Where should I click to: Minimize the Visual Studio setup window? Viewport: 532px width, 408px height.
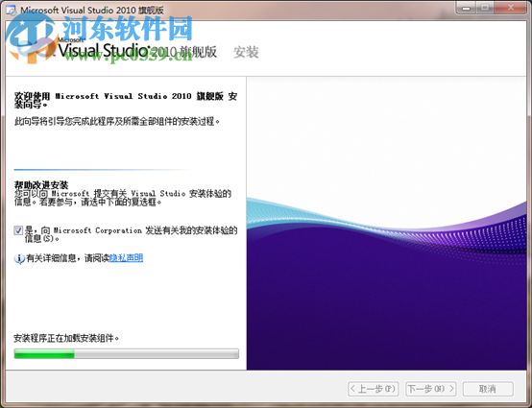[x=467, y=8]
